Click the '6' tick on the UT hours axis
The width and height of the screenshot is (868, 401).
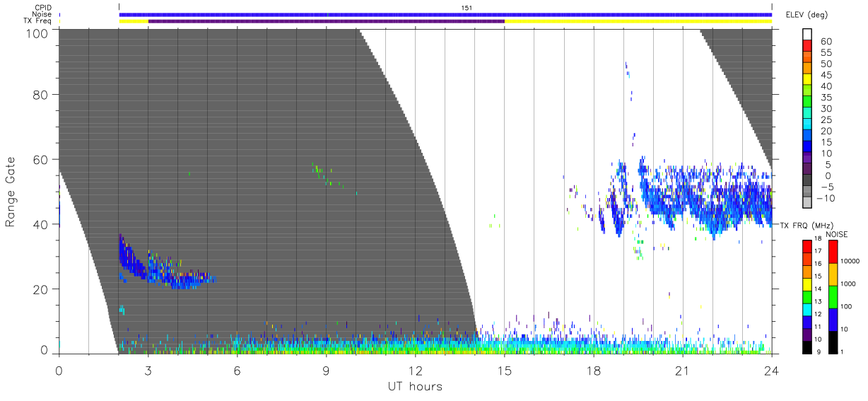tap(237, 370)
